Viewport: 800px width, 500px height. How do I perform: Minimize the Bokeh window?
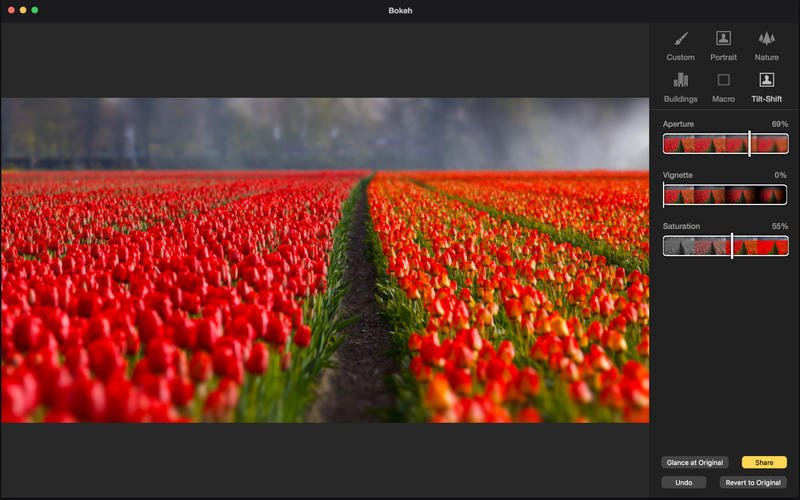point(23,10)
